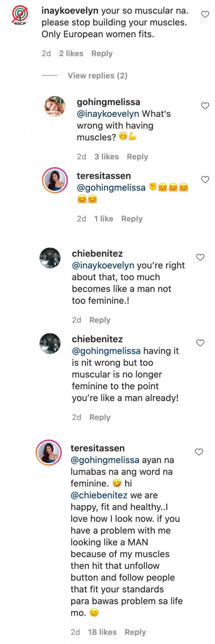Open gohingmelissa's profile avatar

(55, 106)
